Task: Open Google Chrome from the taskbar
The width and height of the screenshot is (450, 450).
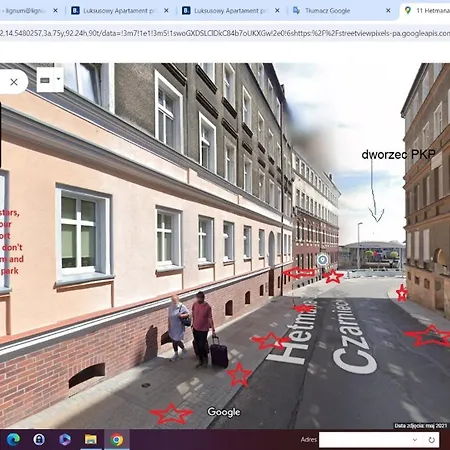Action: (117, 440)
